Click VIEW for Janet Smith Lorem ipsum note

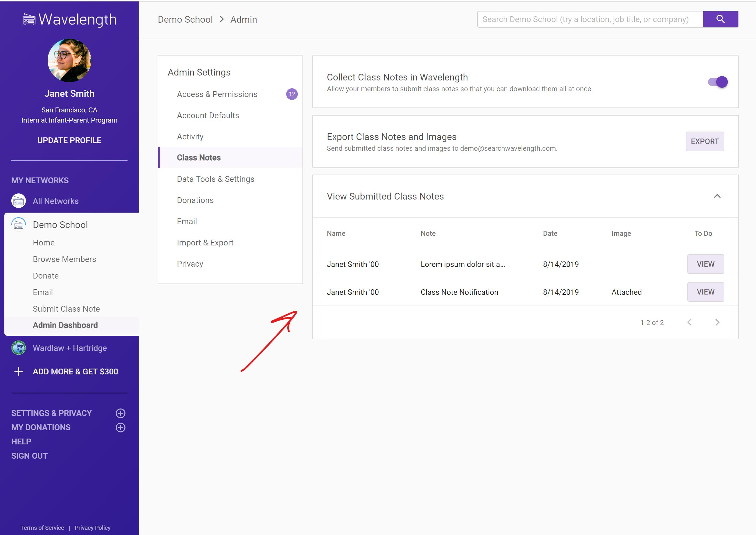[705, 263]
